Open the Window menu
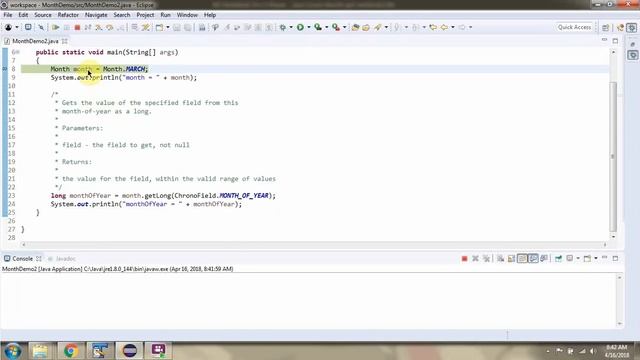Image resolution: width=640 pixels, height=360 pixels. pos(187,15)
